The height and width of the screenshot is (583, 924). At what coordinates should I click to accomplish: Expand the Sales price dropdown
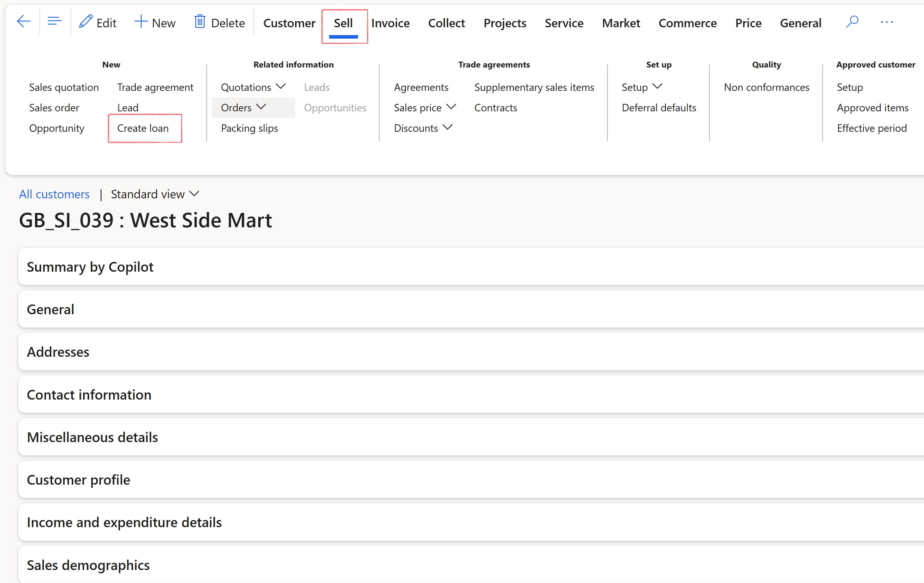tap(425, 107)
